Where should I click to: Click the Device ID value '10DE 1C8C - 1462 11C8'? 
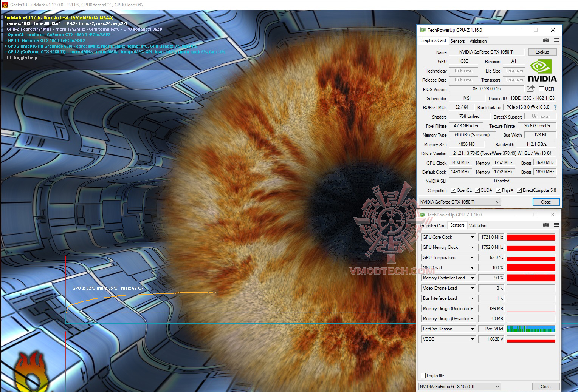[x=532, y=98]
